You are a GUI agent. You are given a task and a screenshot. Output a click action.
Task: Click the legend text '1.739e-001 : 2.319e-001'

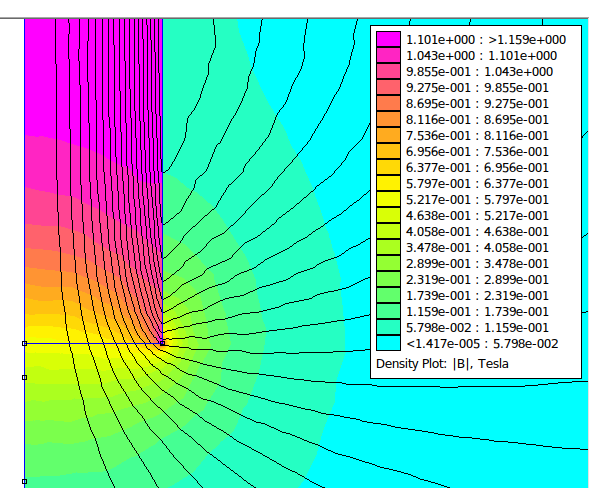click(x=477, y=295)
